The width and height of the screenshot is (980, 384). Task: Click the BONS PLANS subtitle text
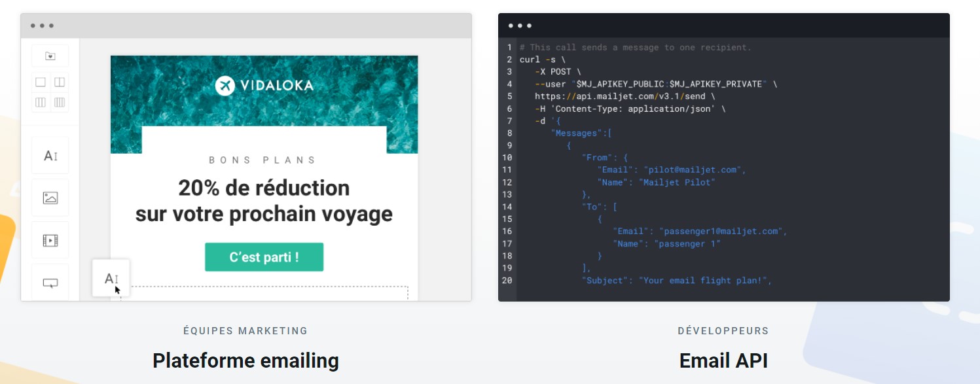[263, 160]
